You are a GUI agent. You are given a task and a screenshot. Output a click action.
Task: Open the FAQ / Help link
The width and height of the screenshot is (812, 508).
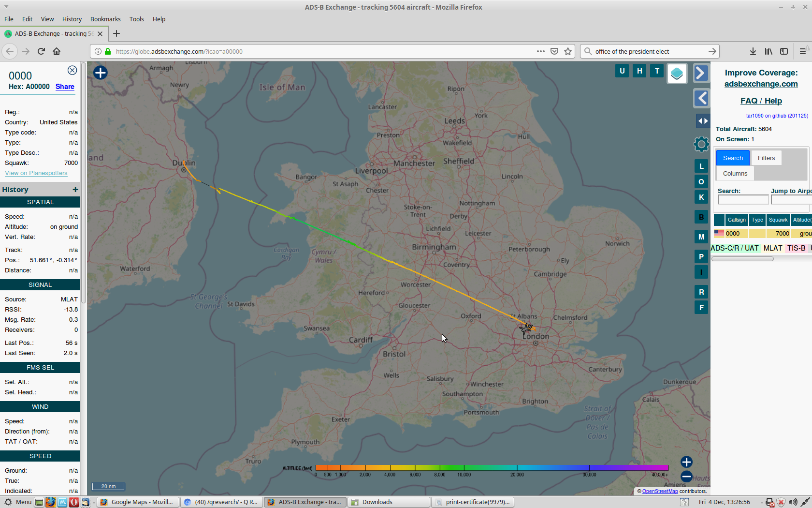click(761, 101)
